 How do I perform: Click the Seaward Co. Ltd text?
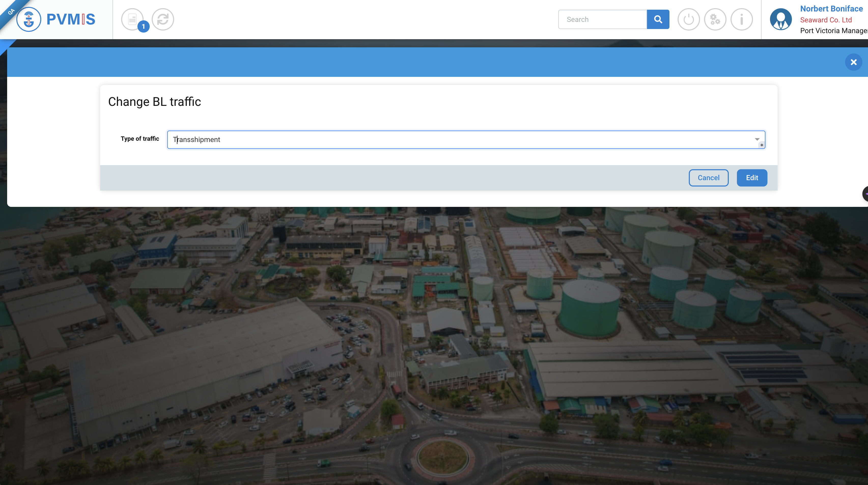pos(825,20)
